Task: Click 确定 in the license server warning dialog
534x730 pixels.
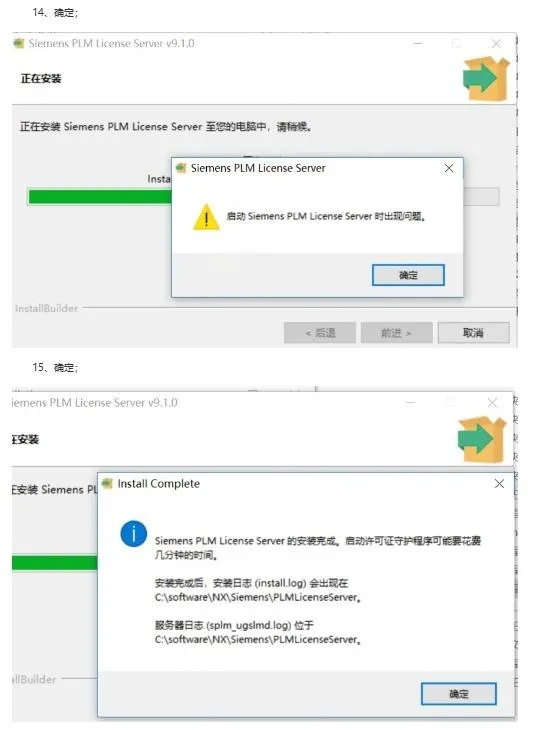Action: [408, 275]
